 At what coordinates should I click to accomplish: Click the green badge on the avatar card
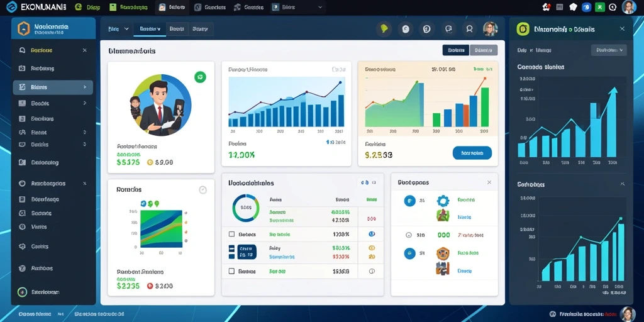coord(200,76)
